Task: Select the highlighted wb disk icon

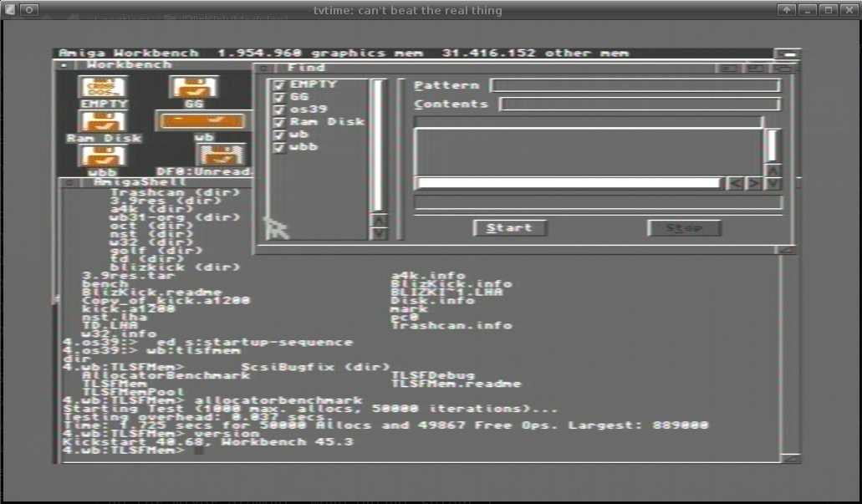Action: coord(202,120)
